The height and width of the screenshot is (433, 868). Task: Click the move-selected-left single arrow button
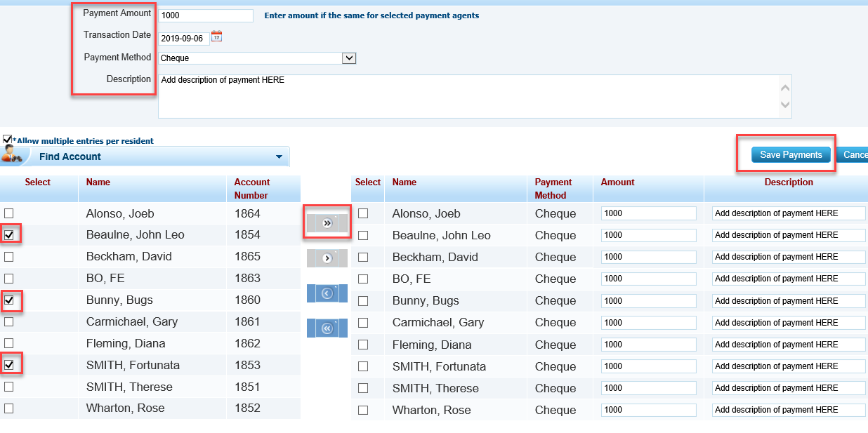[x=327, y=293]
